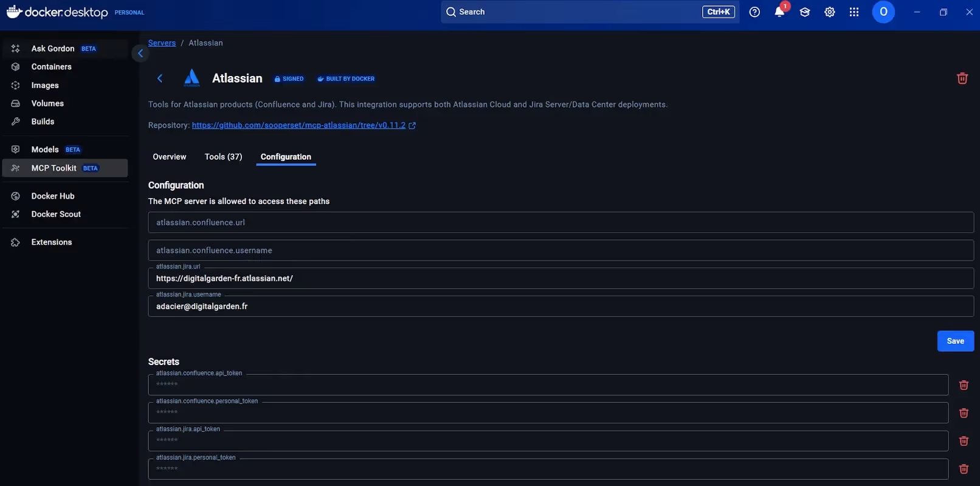The height and width of the screenshot is (486, 980).
Task: Click the Secrets heading
Action: tap(164, 361)
